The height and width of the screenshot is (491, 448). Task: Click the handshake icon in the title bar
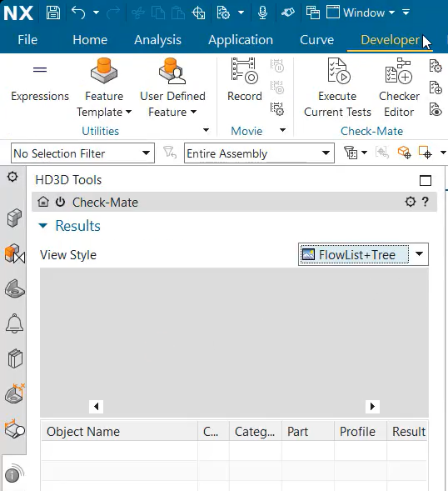tap(288, 13)
